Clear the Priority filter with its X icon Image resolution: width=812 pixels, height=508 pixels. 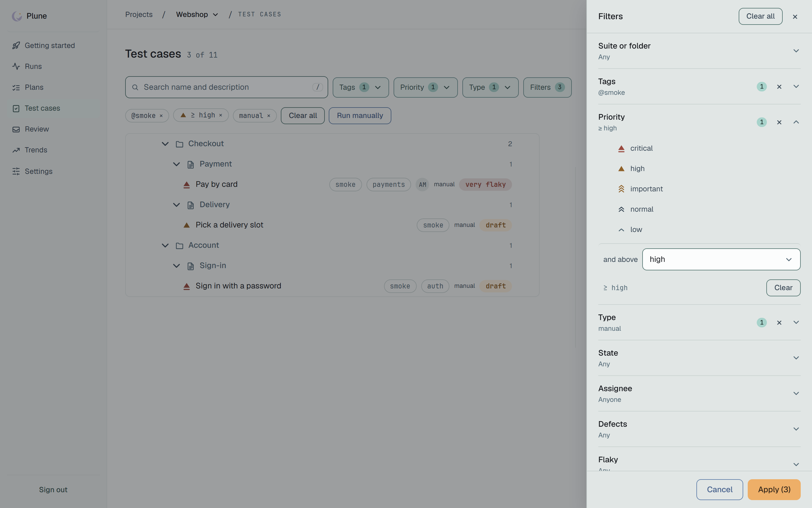(x=779, y=122)
